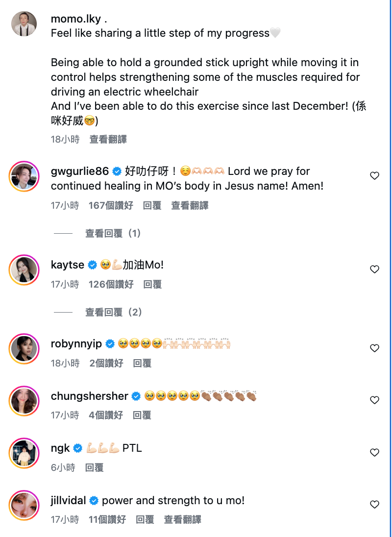Tap heart icon beside ngk's comment
The width and height of the screenshot is (392, 537).
pyautogui.click(x=374, y=453)
